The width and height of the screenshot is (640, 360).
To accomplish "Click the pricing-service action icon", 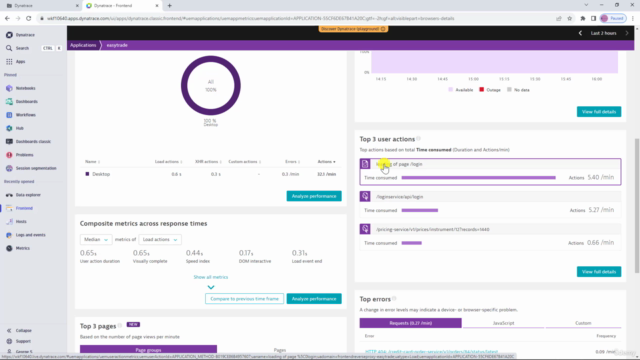I will (x=365, y=229).
